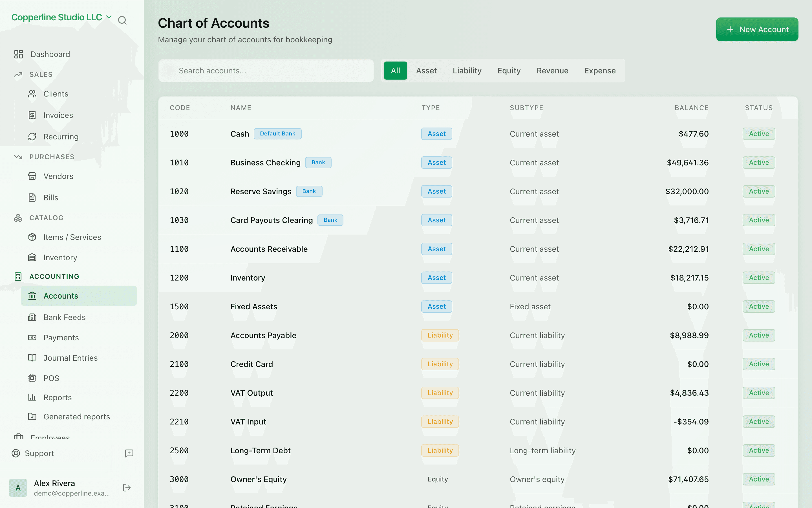This screenshot has width=812, height=508.
Task: Open the search icon beside company name
Action: pyautogui.click(x=122, y=21)
